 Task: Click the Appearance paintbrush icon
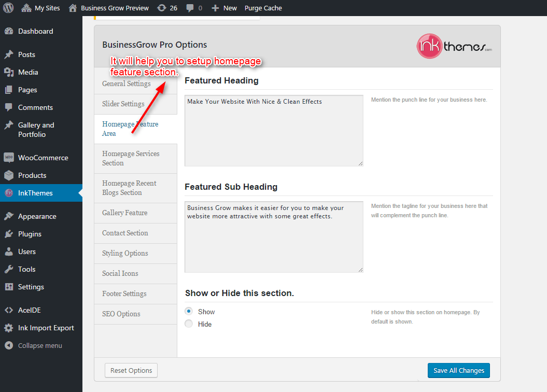click(x=9, y=216)
